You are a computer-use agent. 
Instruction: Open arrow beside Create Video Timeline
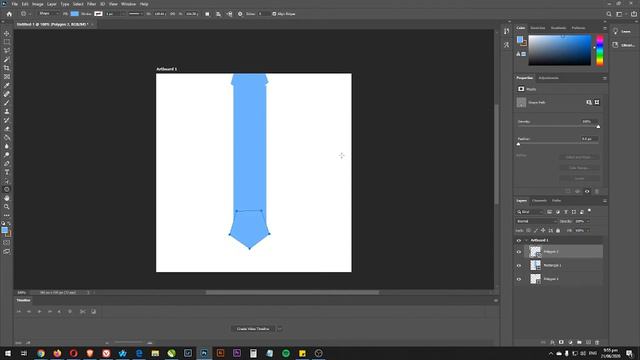(280, 329)
